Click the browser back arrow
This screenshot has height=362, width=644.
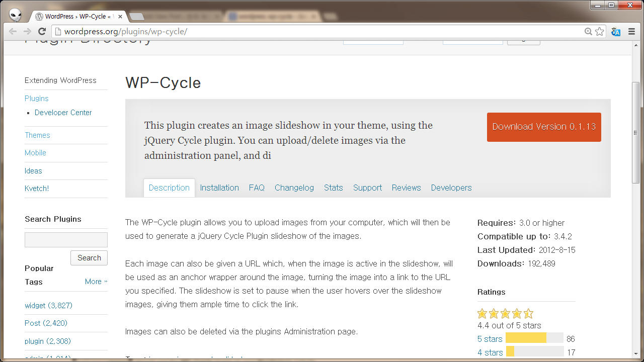[x=13, y=32]
